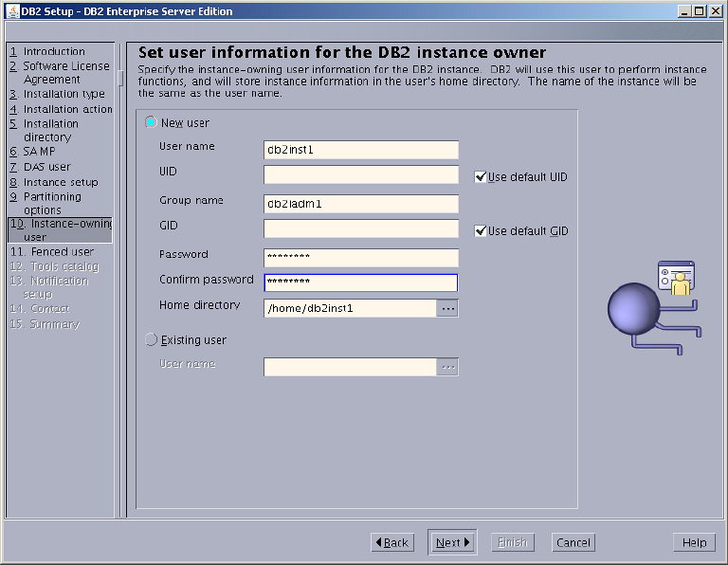Click the 'Confirm password' label
Image resolution: width=728 pixels, height=565 pixels.
206,280
